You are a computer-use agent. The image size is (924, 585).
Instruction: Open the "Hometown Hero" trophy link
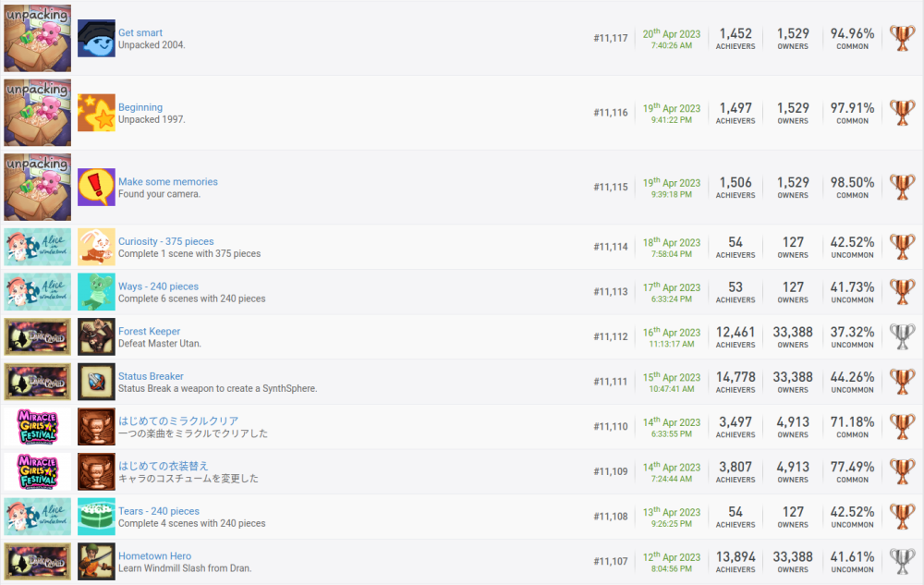pos(154,556)
